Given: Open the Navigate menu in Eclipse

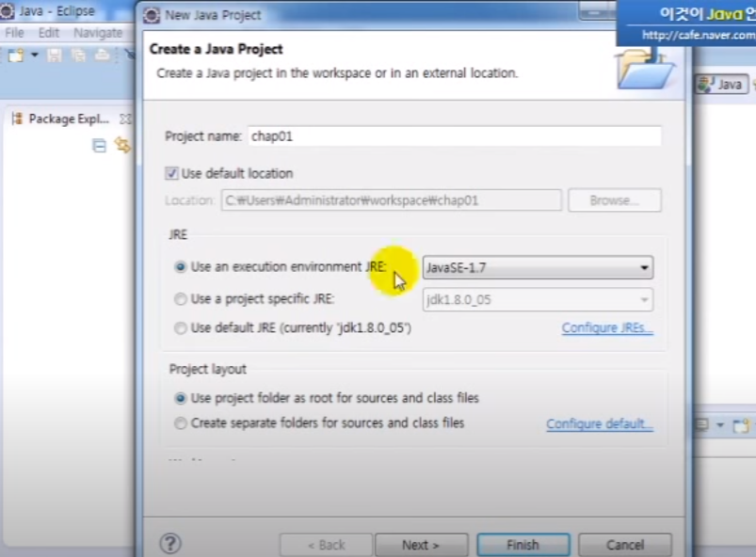Looking at the screenshot, I should [x=98, y=33].
